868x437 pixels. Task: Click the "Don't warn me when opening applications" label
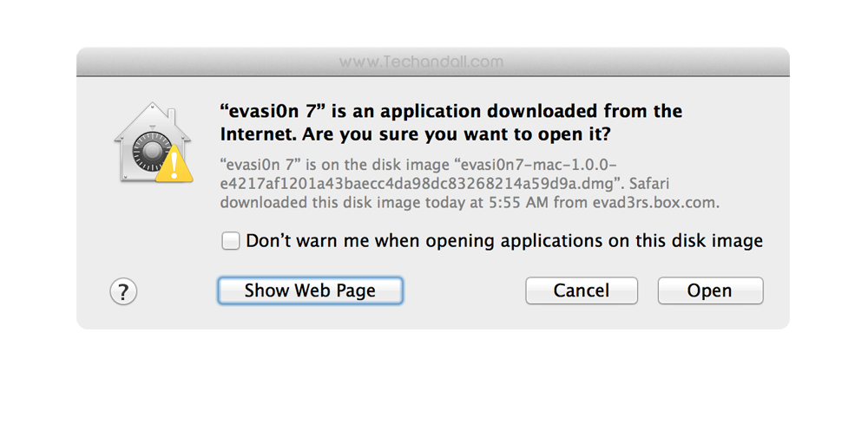click(504, 241)
